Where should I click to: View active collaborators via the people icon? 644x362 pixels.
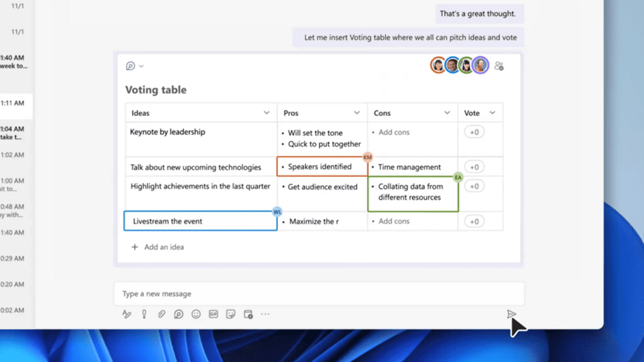(500, 65)
